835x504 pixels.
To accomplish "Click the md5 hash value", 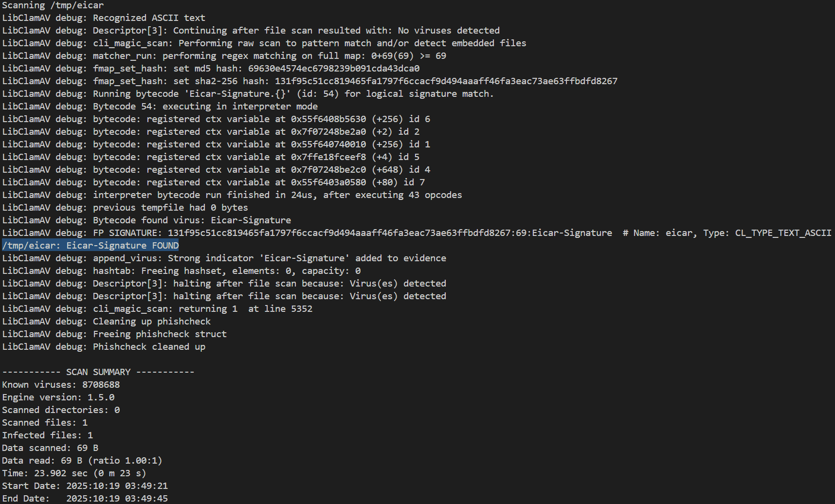I will (x=334, y=69).
